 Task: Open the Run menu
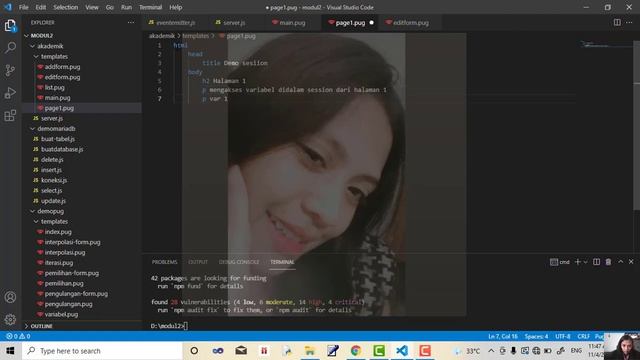point(127,7)
